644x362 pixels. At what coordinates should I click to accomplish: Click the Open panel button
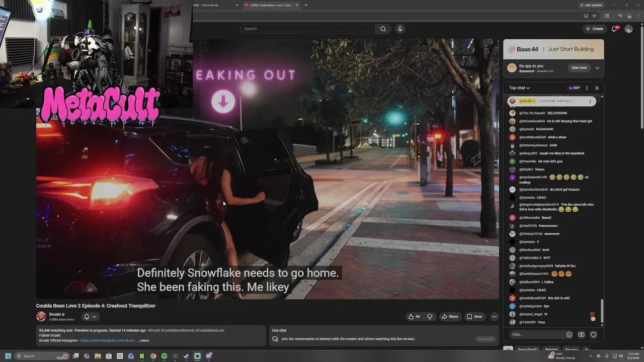[486, 339]
